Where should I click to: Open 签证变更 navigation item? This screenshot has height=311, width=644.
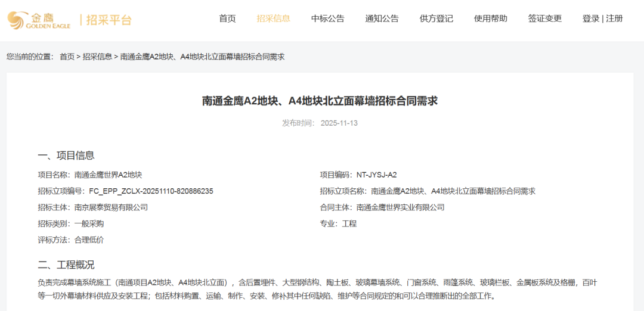544,18
